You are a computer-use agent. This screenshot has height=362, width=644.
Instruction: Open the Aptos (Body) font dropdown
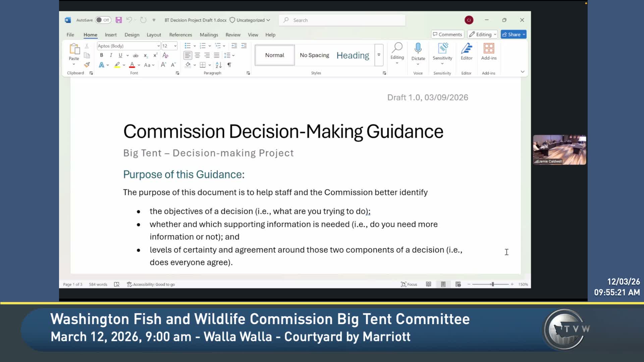pos(158,46)
